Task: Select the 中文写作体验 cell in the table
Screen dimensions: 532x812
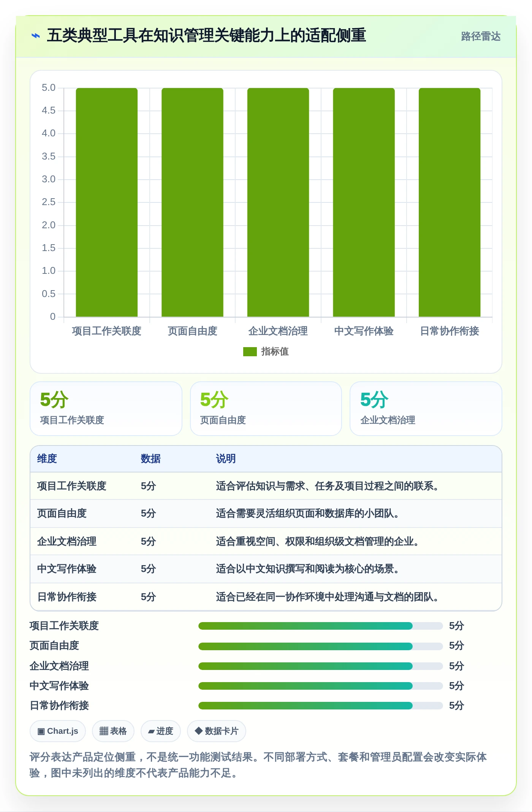Action: [67, 569]
